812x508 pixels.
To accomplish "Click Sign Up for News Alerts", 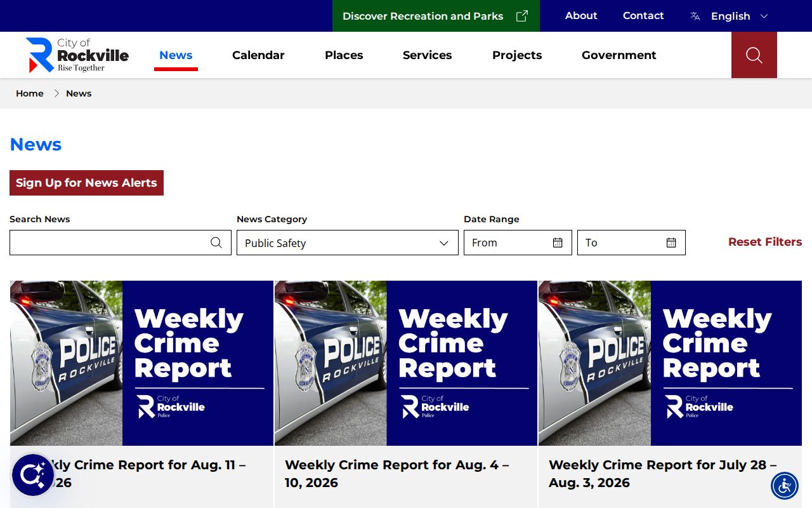I will [x=86, y=183].
